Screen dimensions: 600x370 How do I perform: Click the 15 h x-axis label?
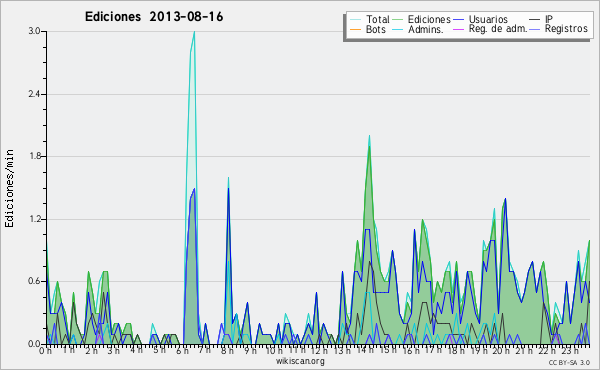(x=388, y=350)
